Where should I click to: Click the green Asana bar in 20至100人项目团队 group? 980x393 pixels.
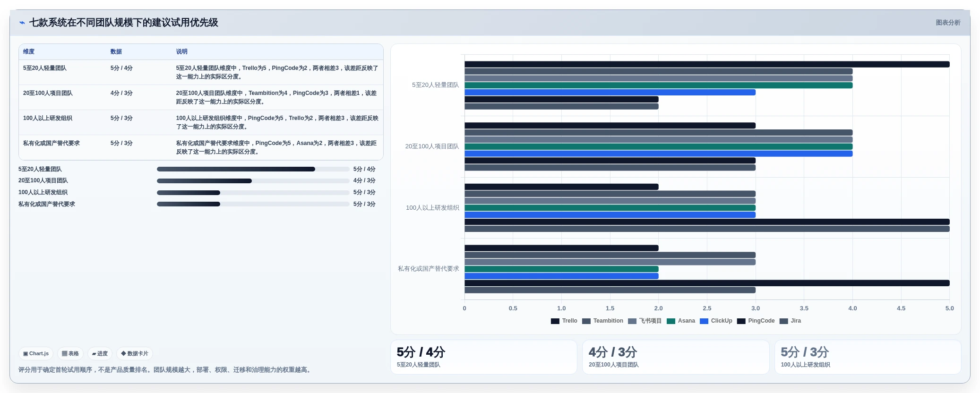658,147
